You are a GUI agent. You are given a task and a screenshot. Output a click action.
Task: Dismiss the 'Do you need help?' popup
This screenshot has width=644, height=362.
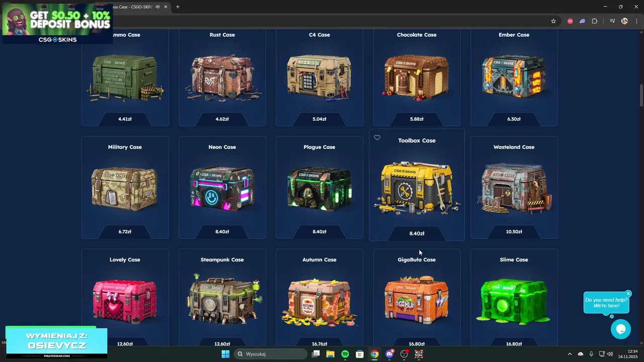click(628, 294)
